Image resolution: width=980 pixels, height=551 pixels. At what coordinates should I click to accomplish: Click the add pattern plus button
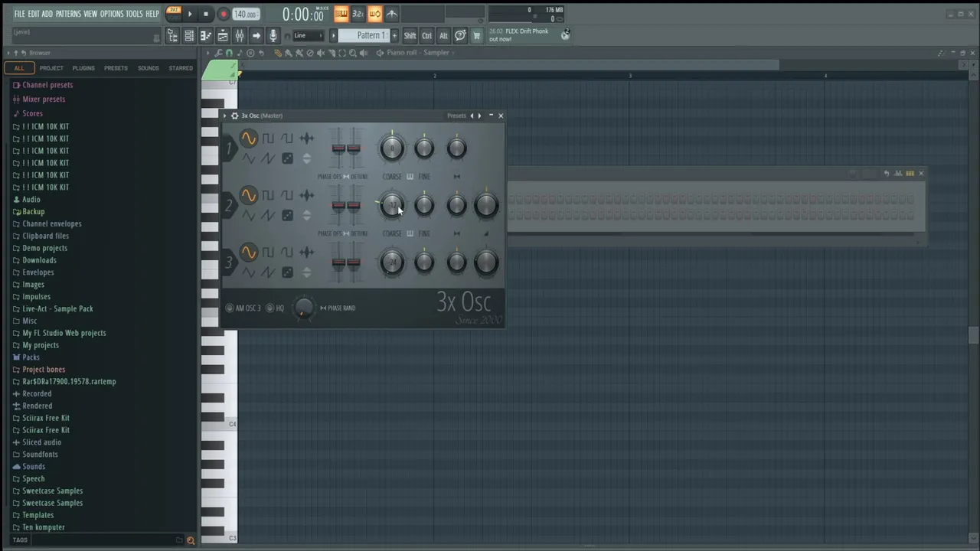(x=394, y=36)
